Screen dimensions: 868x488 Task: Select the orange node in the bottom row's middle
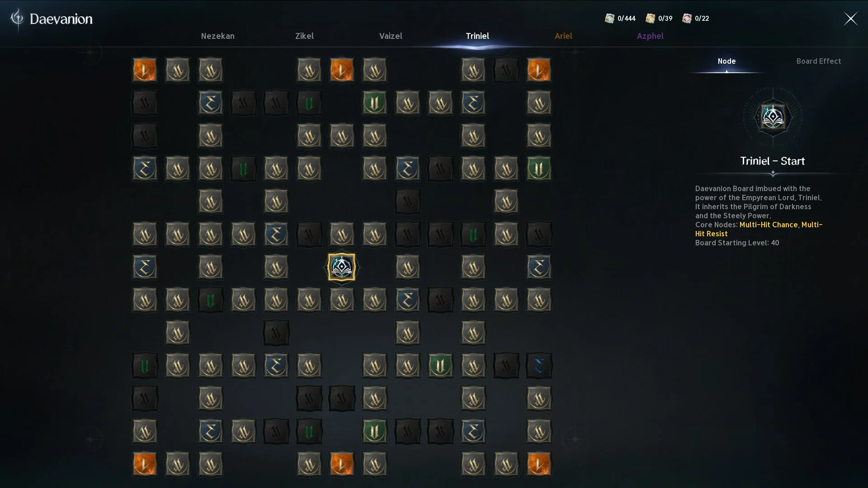(341, 464)
